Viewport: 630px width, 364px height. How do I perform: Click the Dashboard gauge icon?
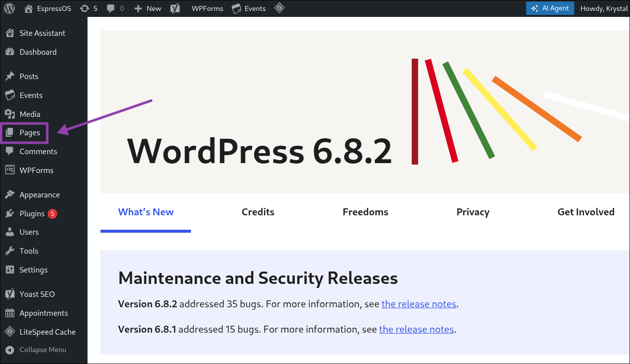[x=9, y=52]
